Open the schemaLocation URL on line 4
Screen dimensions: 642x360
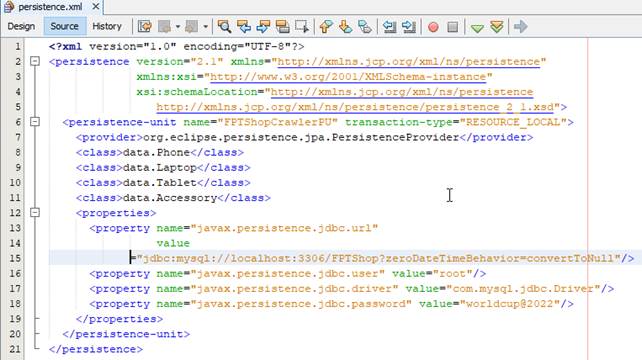click(x=402, y=92)
